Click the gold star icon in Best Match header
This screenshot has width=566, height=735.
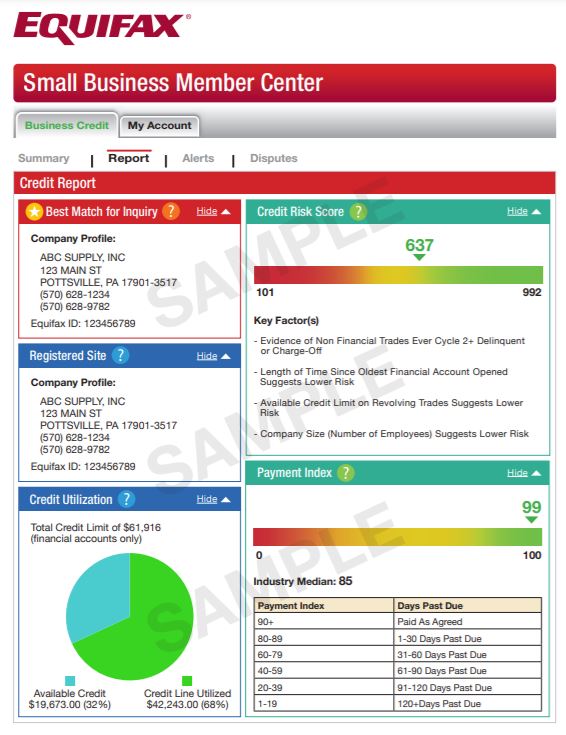click(34, 212)
